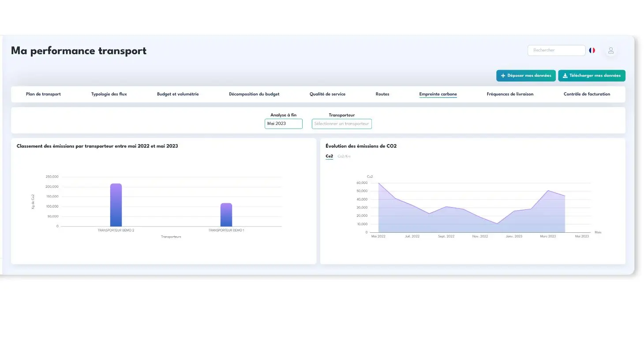Select the Empreinte carbone tab
The width and height of the screenshot is (644, 350).
pyautogui.click(x=438, y=94)
